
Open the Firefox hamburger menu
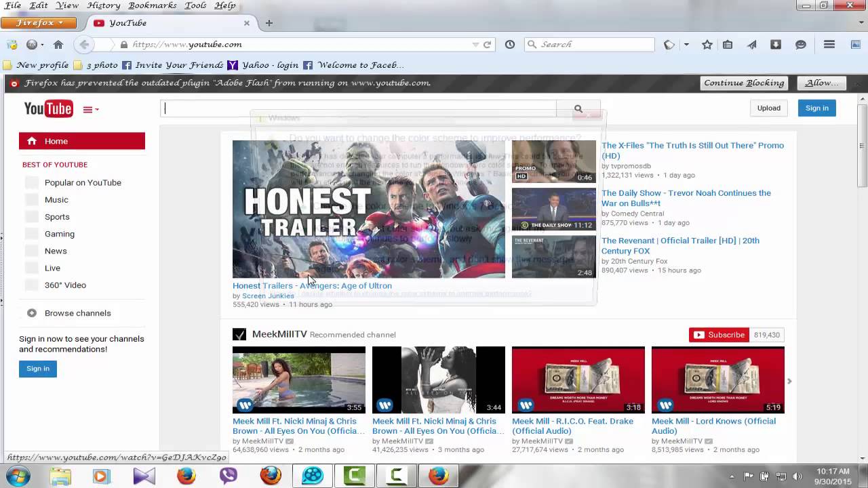(x=829, y=45)
